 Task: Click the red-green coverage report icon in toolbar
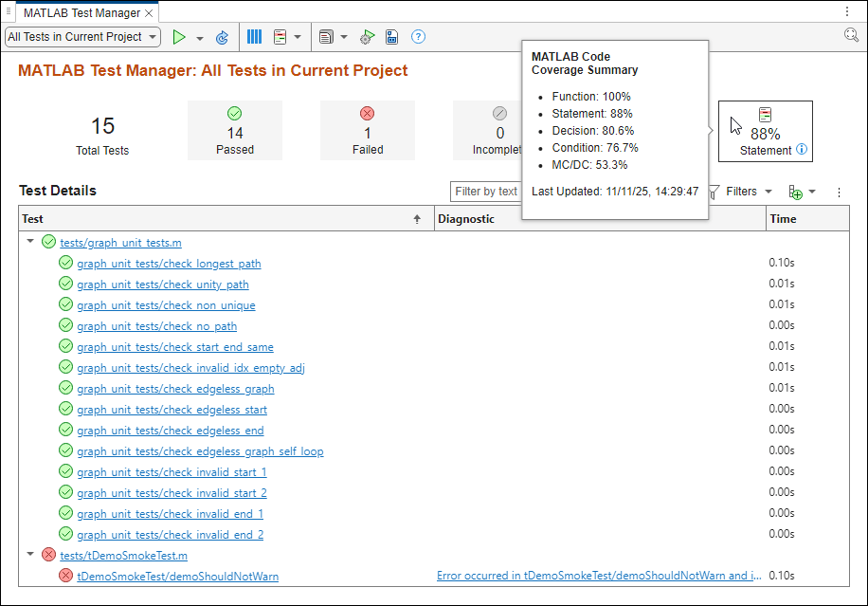(x=280, y=37)
